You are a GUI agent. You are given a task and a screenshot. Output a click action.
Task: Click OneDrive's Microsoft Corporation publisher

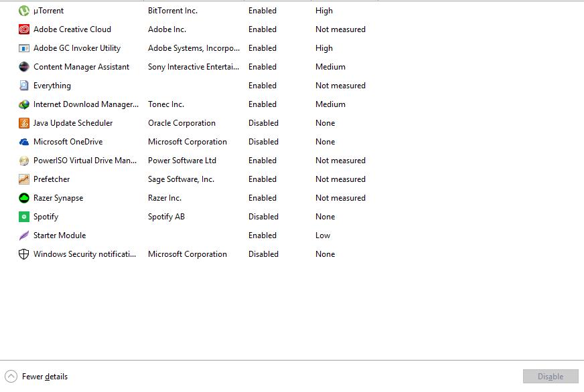(x=188, y=142)
